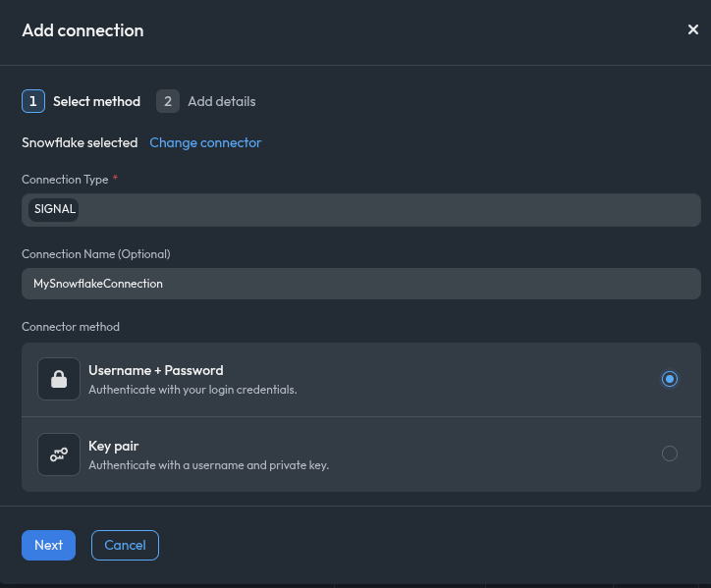Focus the Connection Name input field

click(361, 284)
